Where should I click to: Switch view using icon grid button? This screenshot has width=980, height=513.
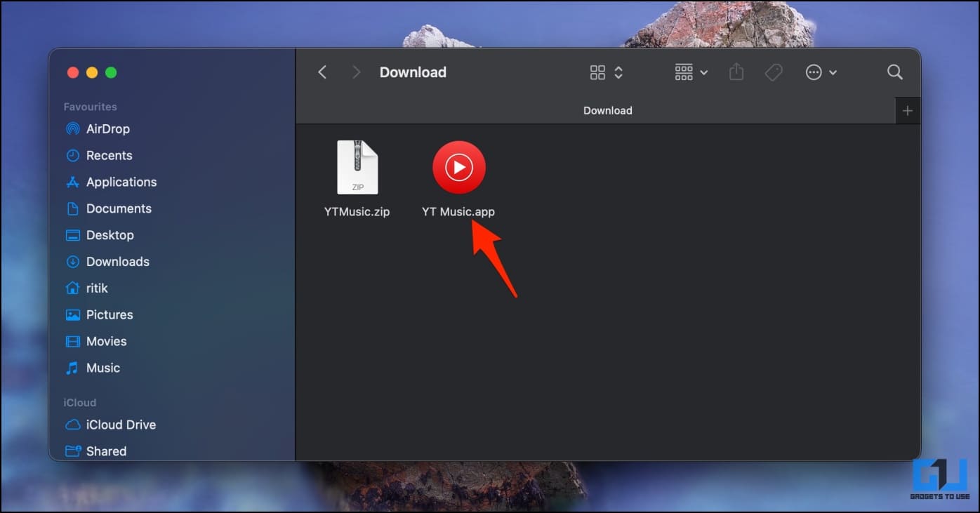(x=607, y=72)
